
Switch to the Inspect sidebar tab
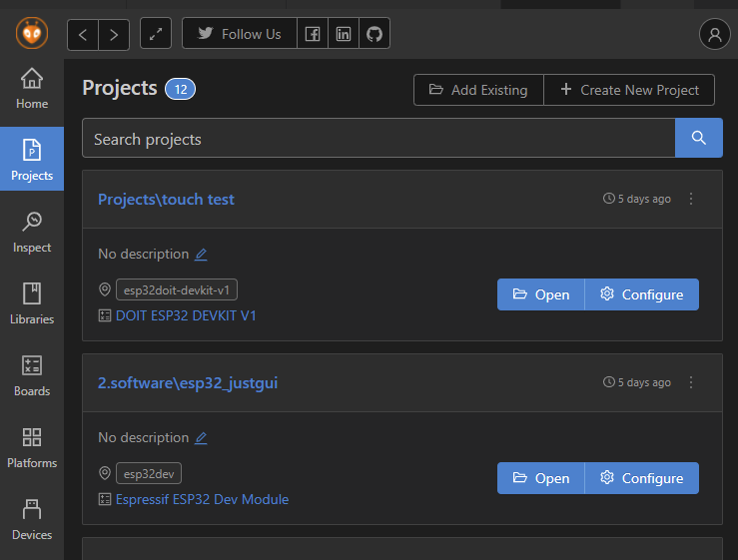32,232
